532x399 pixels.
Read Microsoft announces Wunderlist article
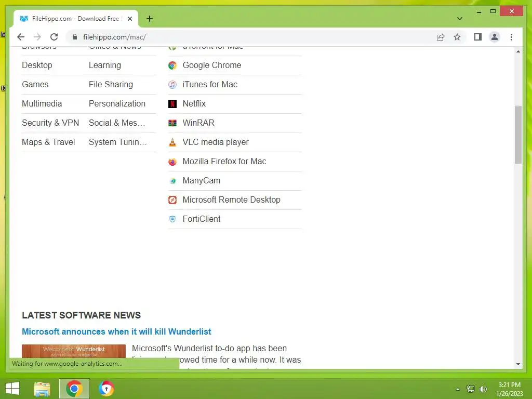coord(116,331)
